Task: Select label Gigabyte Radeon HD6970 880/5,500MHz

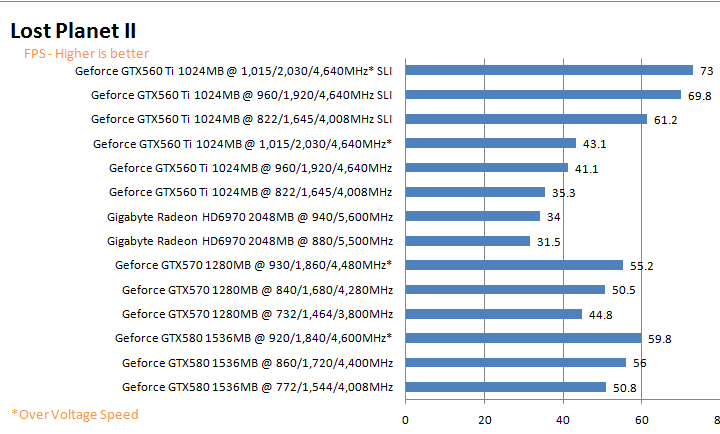Action: click(250, 241)
